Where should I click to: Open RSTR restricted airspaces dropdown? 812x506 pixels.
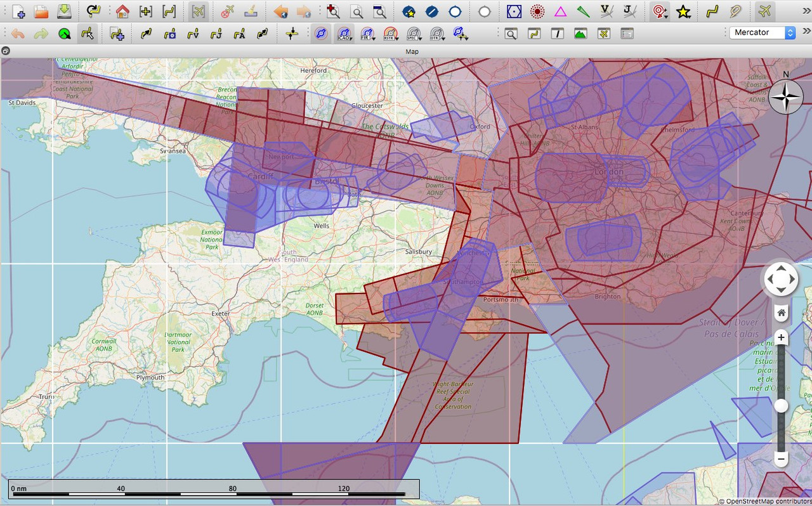(391, 34)
